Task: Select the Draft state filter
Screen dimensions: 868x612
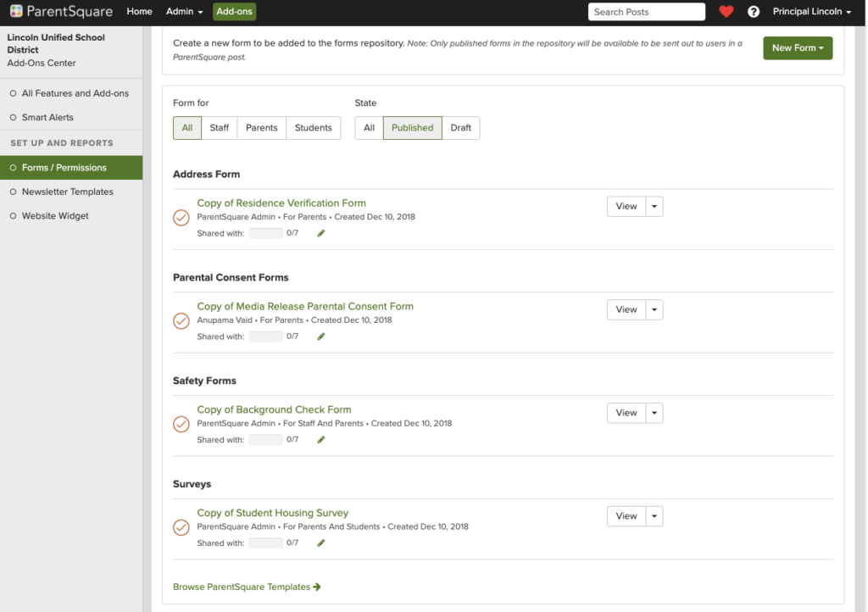Action: click(460, 128)
